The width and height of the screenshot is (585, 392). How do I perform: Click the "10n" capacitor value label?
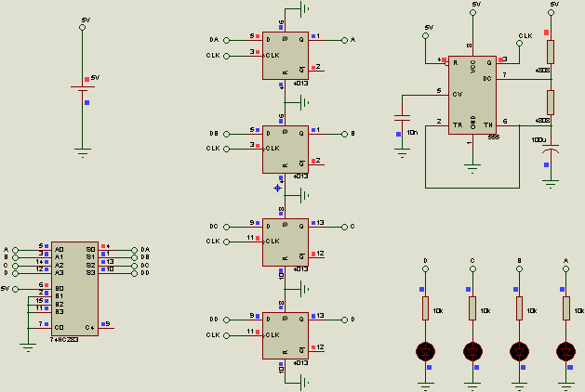412,133
